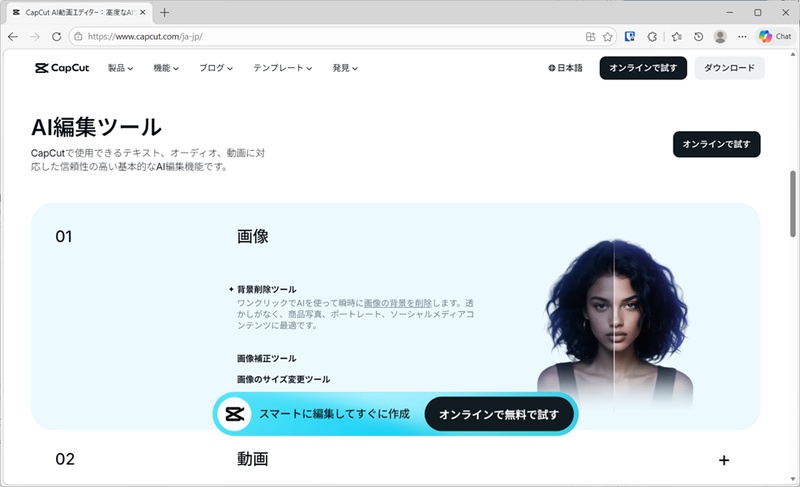Screen dimensions: 800x487
Task: Select 画像補正ツール item
Action: coord(266,358)
